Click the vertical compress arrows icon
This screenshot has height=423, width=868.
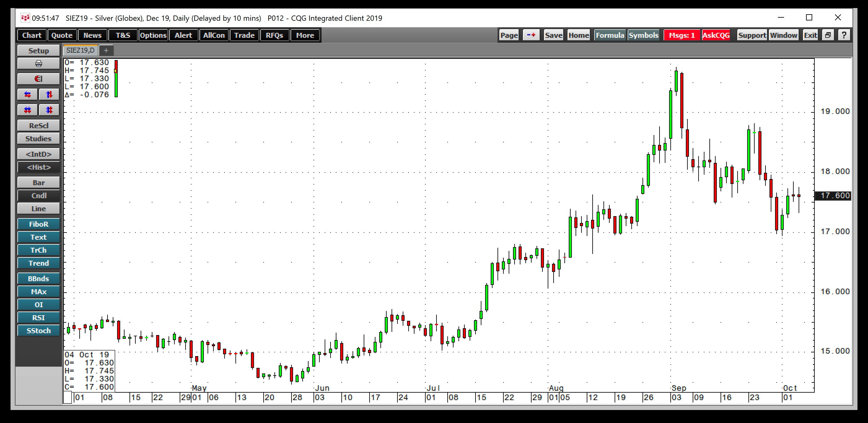(x=49, y=110)
